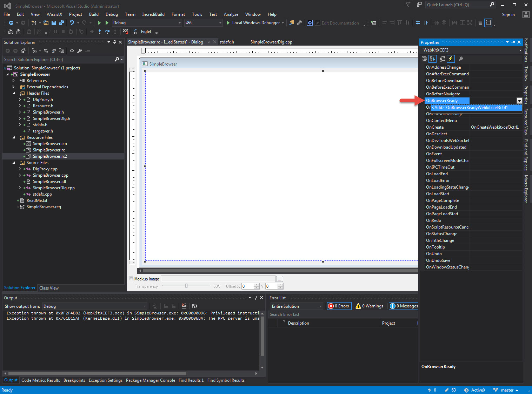This screenshot has height=394, width=532.
Task: Click Collapse All in Solution Explorer
Action: [54, 51]
